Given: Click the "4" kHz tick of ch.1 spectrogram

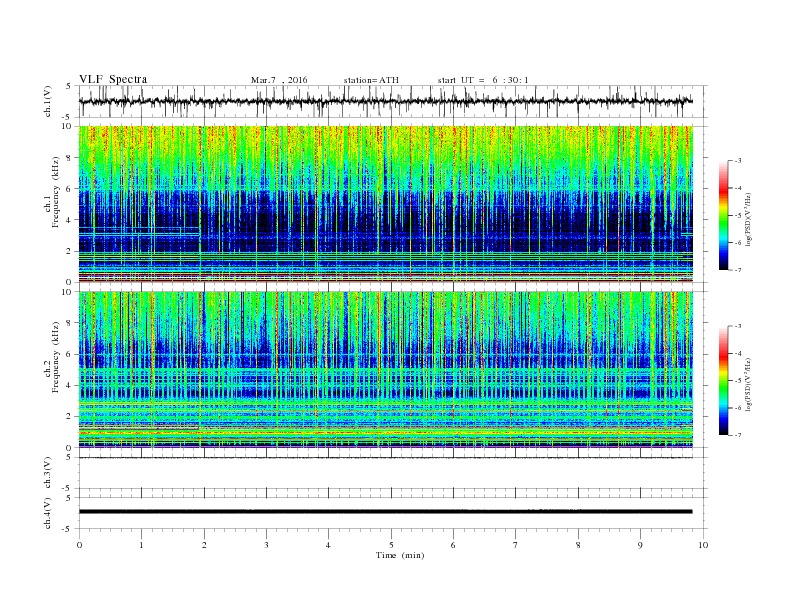Looking at the screenshot, I should [70, 220].
